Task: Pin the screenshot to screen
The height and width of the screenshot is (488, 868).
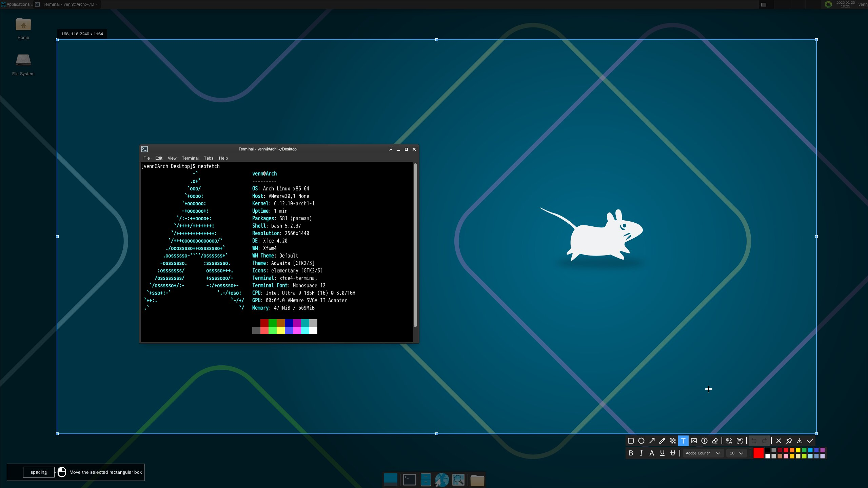Action: 789,441
